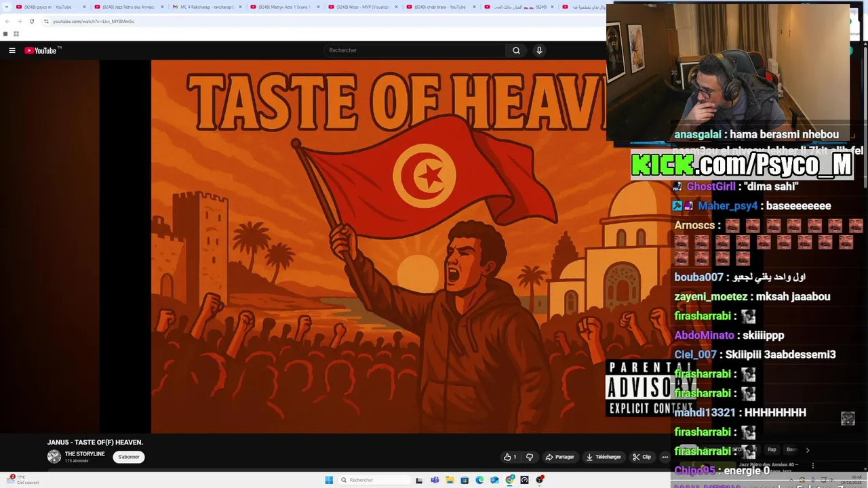
Task: Reload the current page
Action: pos(31,21)
